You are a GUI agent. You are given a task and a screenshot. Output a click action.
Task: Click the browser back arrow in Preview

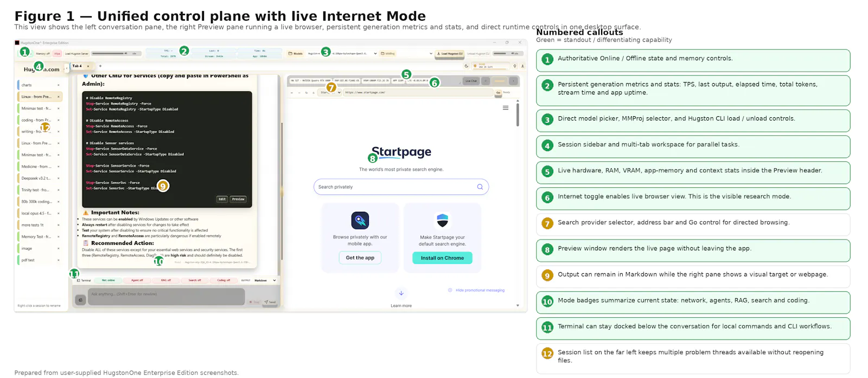pos(292,93)
